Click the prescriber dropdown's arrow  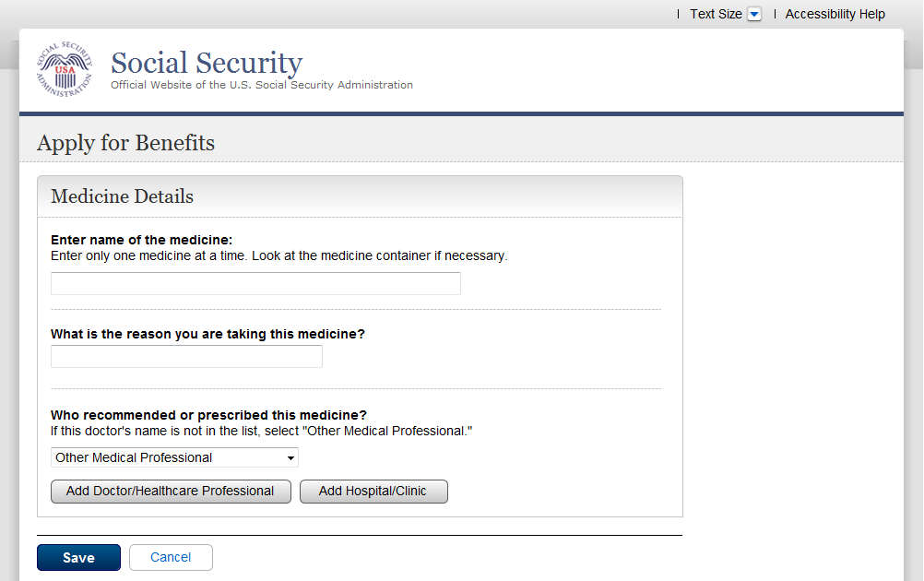pos(290,457)
